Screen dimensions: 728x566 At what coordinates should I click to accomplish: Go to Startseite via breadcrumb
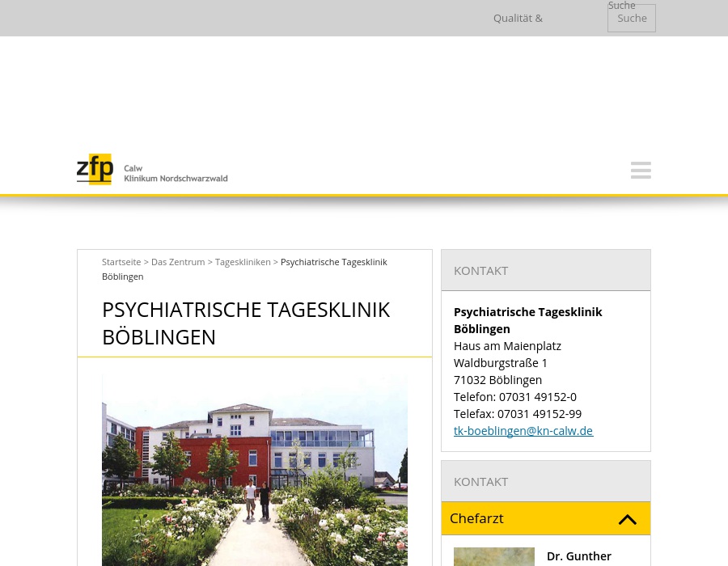(x=121, y=262)
